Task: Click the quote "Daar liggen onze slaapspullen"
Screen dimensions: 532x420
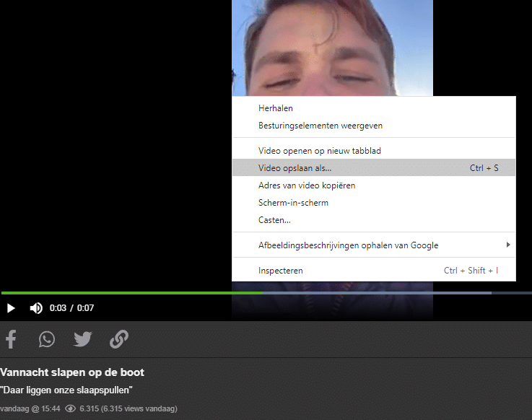Action: 66,390
